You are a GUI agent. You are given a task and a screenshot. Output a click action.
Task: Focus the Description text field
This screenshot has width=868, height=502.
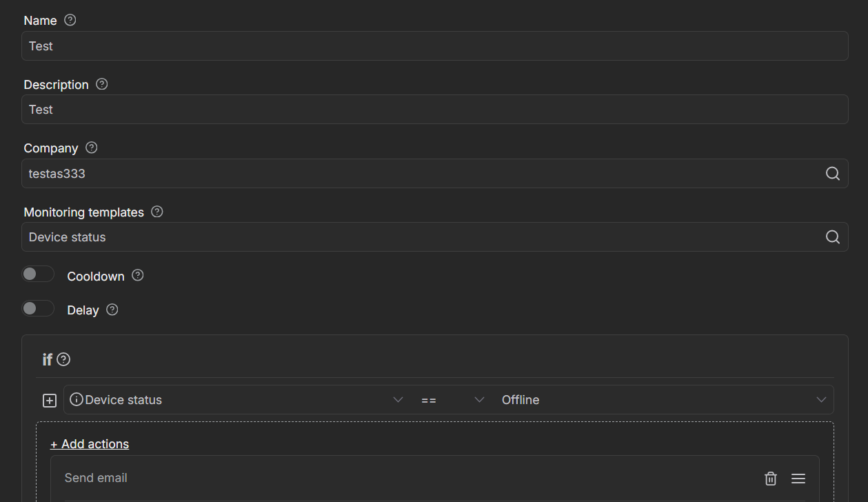point(434,110)
